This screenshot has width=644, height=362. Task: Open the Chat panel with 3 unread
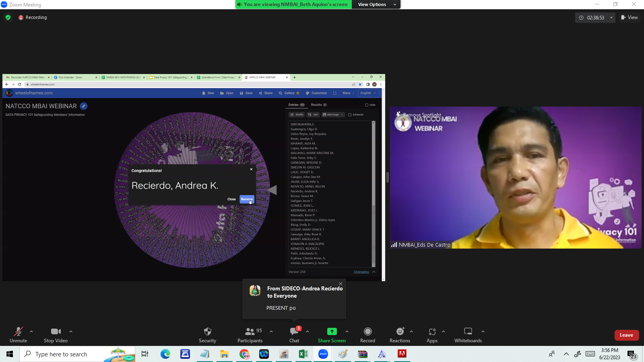click(x=294, y=335)
